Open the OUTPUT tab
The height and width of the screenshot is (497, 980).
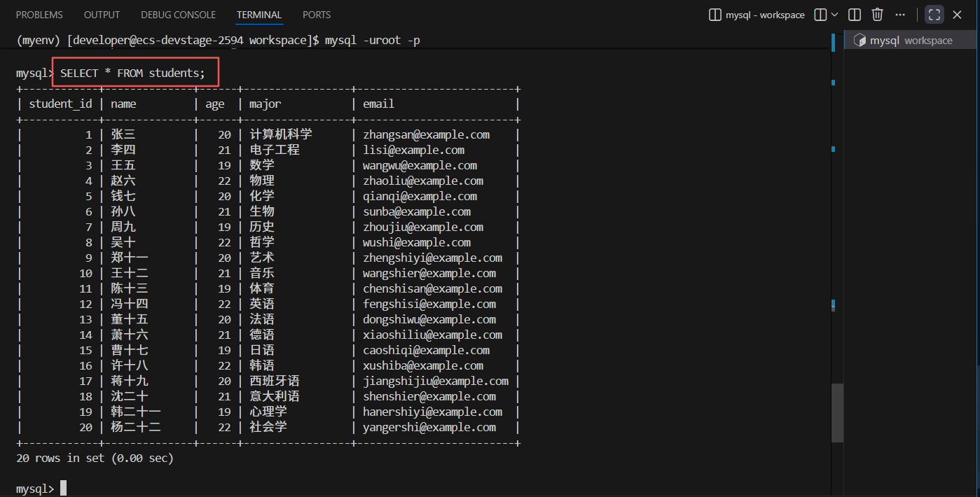pos(102,15)
